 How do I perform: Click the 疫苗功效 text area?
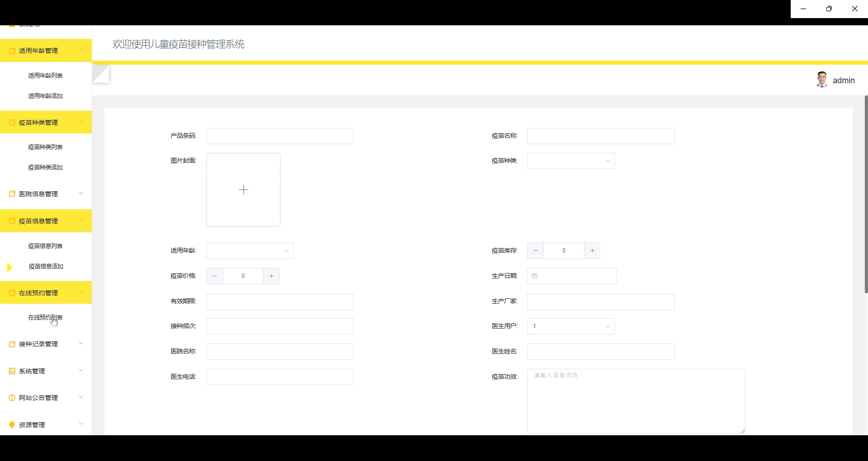[x=636, y=401]
